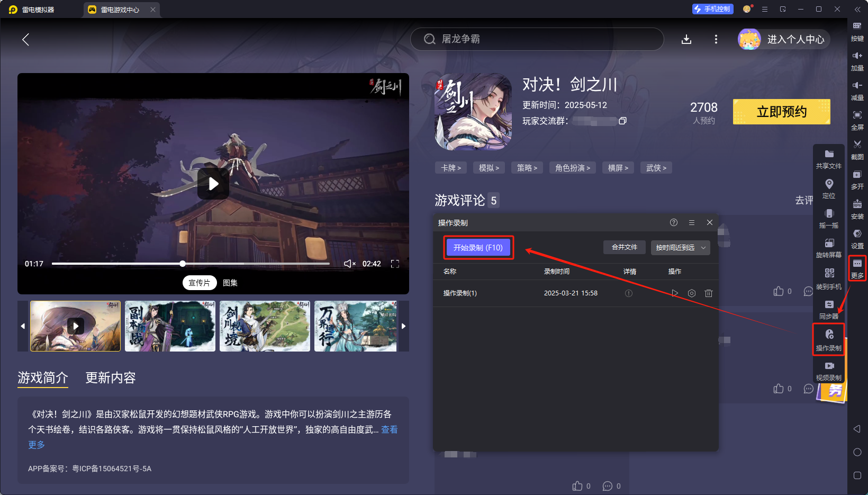Open the title bar hamburger menu
The height and width of the screenshot is (495, 868).
click(765, 9)
